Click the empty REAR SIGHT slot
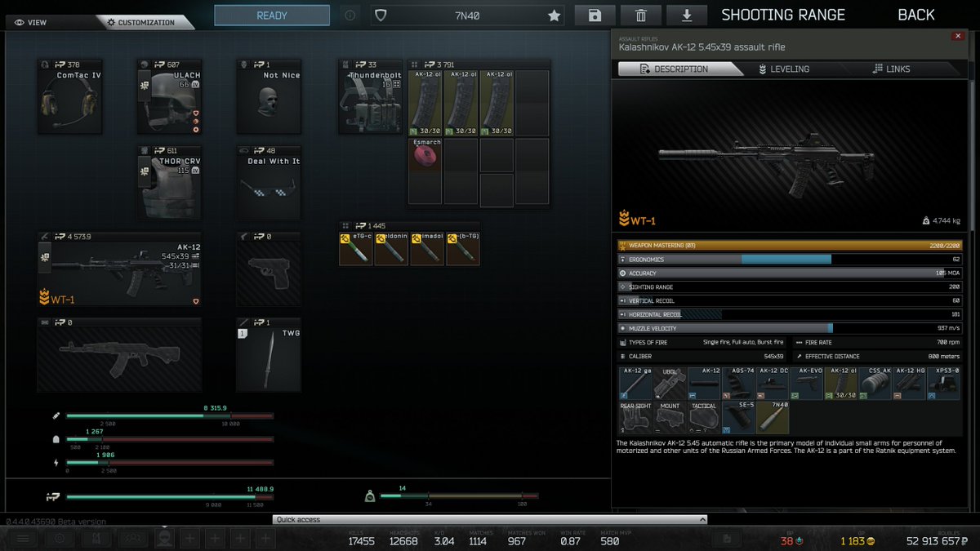 point(635,417)
